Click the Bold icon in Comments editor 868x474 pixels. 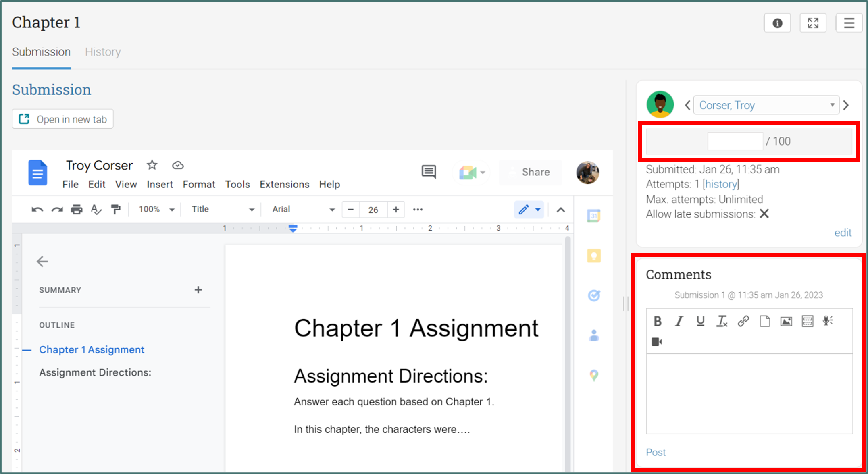tap(658, 321)
